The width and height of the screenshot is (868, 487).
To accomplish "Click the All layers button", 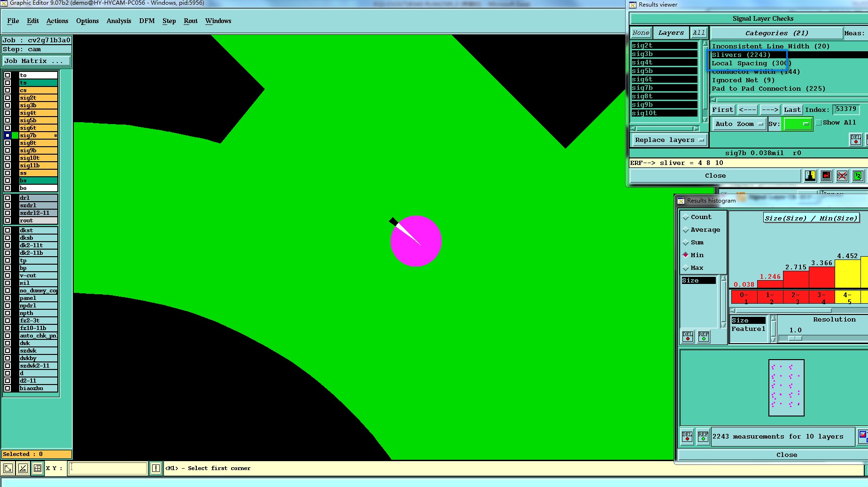I will coord(699,33).
